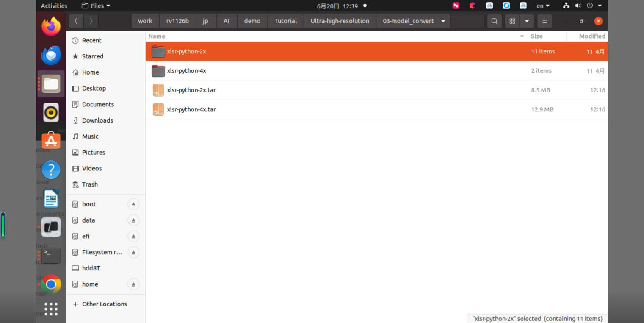Eject the home volume
Image resolution: width=644 pixels, height=323 pixels.
click(x=133, y=284)
